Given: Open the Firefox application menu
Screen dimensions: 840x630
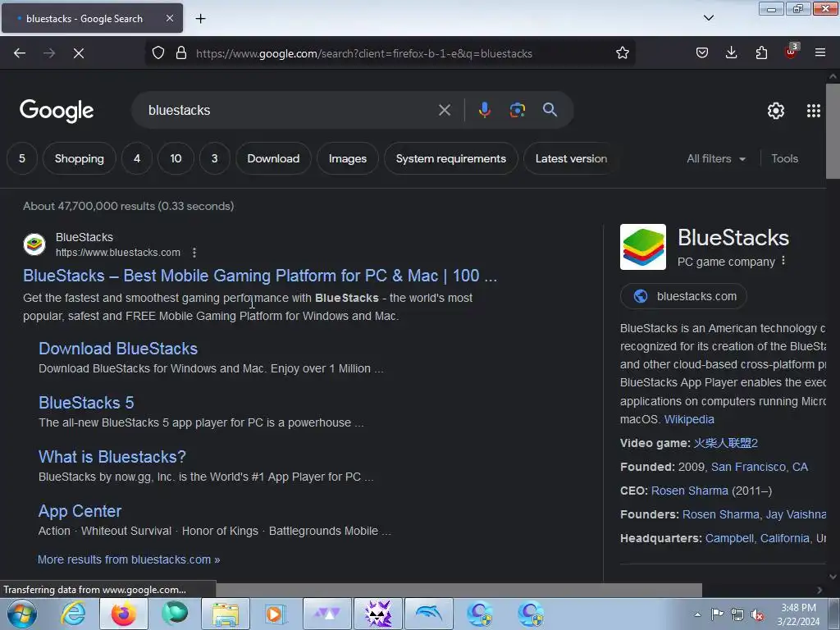Looking at the screenshot, I should click(820, 53).
